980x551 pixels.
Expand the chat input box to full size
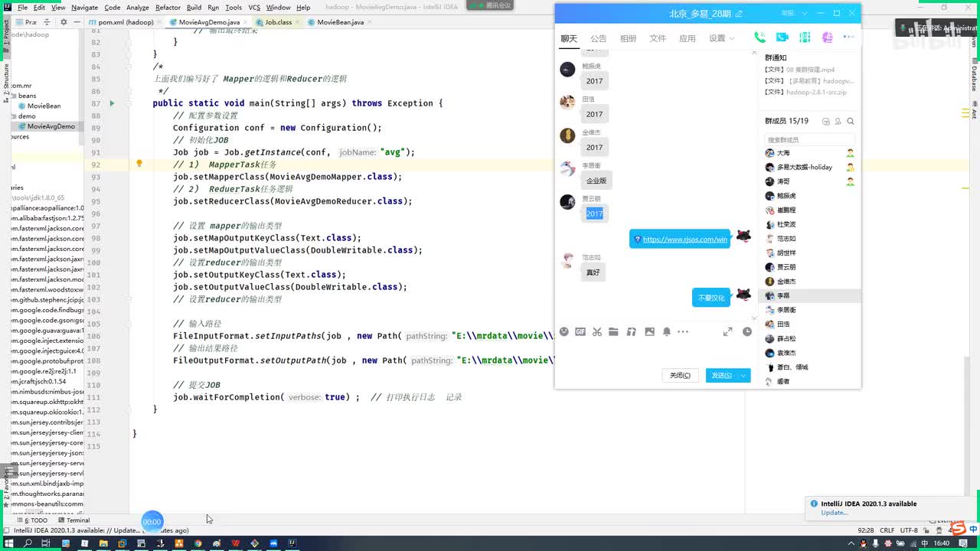point(727,331)
